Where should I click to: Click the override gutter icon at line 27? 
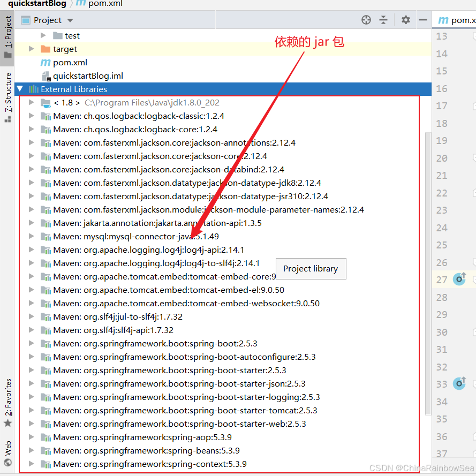pos(459,279)
